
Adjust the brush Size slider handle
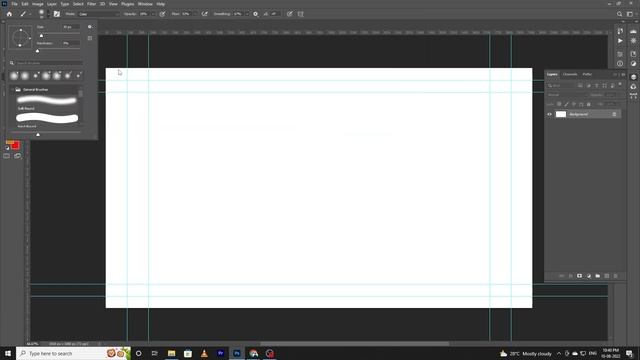(x=41, y=36)
